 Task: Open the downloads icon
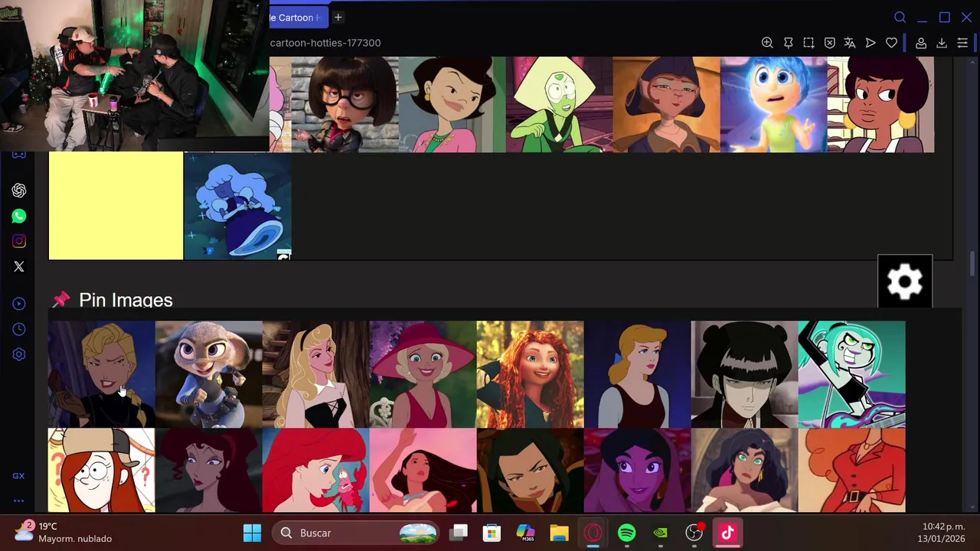(942, 43)
